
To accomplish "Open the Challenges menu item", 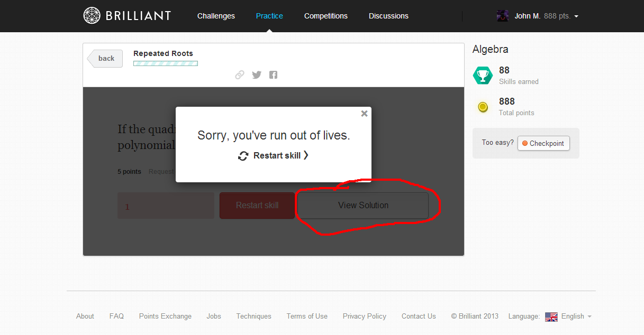I will (216, 16).
